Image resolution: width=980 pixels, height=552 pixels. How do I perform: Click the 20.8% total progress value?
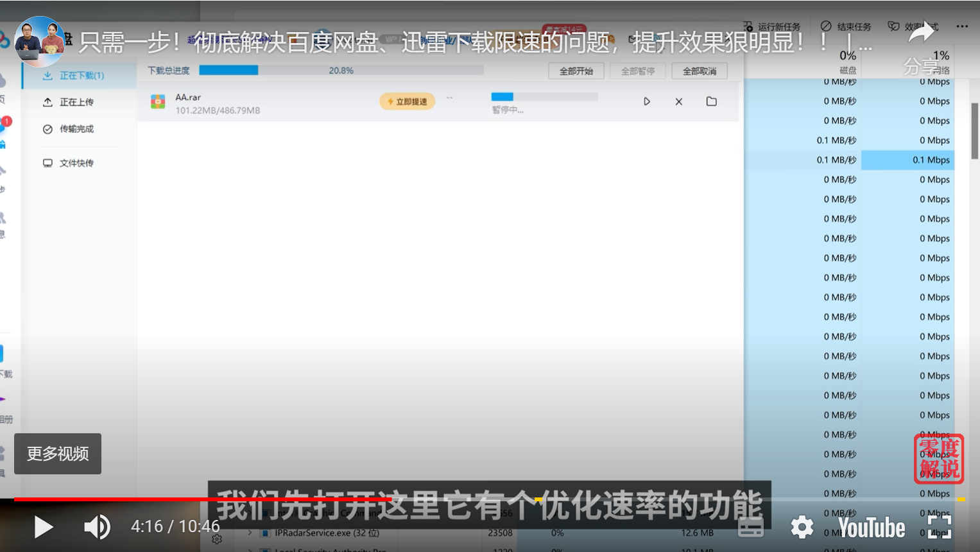pyautogui.click(x=341, y=71)
